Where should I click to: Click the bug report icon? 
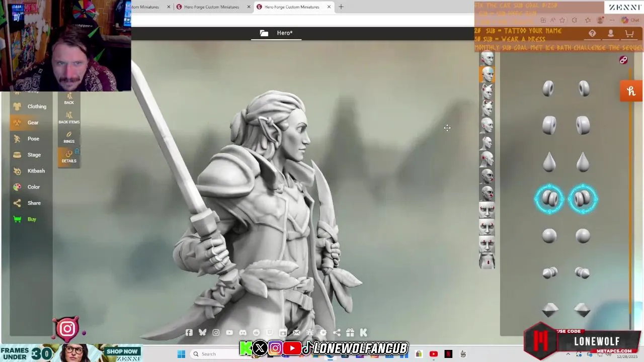click(x=310, y=333)
